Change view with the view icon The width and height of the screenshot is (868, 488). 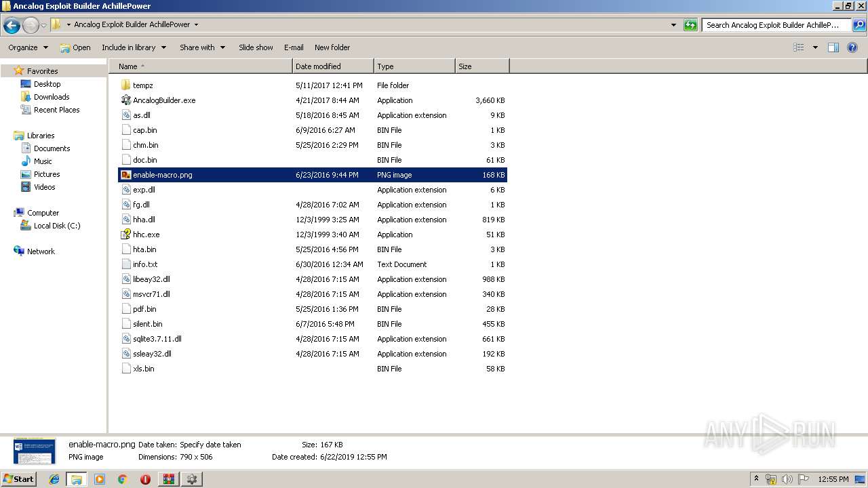coord(799,47)
